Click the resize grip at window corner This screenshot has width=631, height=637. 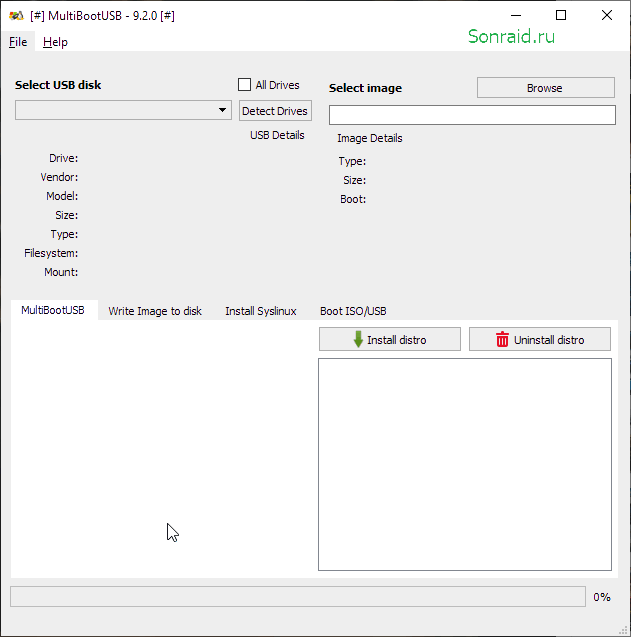coord(624,630)
